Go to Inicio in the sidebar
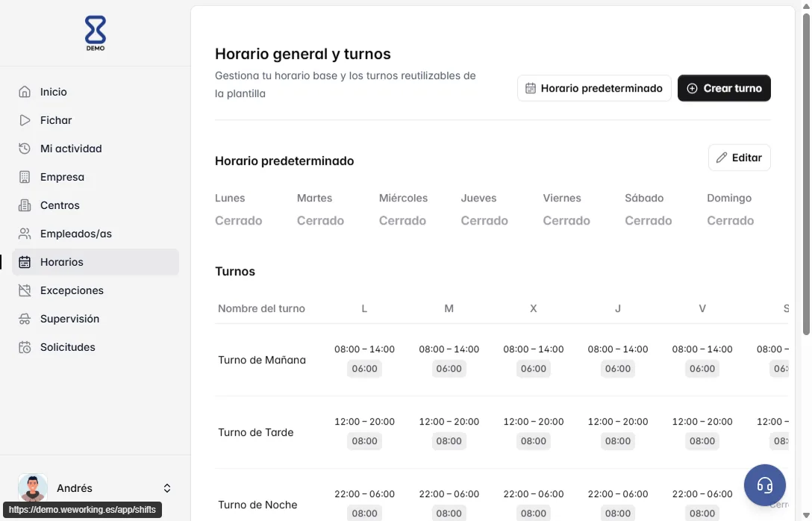 (96, 92)
